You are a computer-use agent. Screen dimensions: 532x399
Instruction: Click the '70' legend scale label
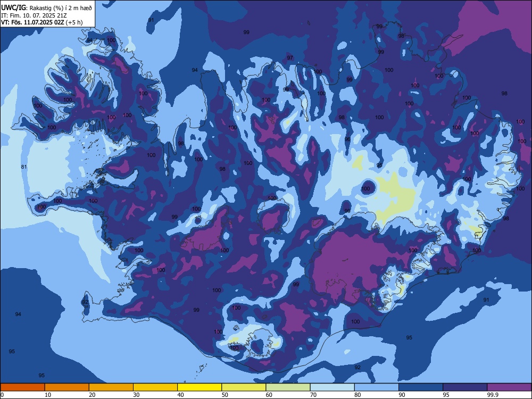pos(313,395)
